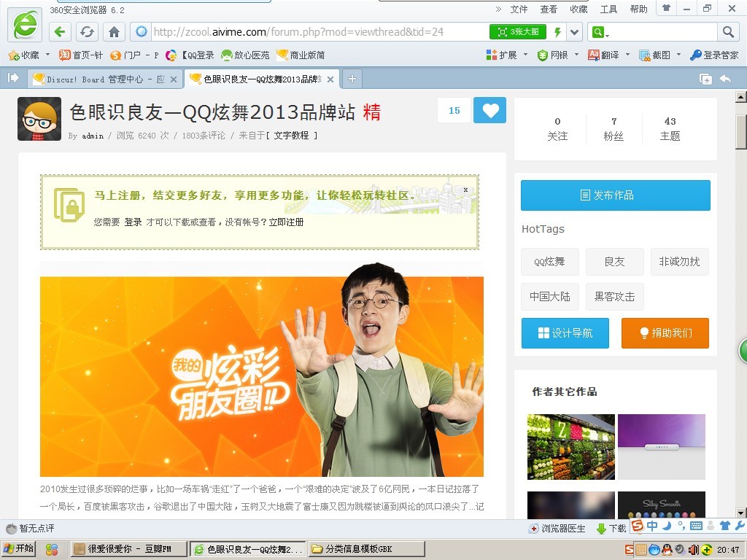Open the search engine selector dropdown
747x560 pixels.
coord(600,32)
